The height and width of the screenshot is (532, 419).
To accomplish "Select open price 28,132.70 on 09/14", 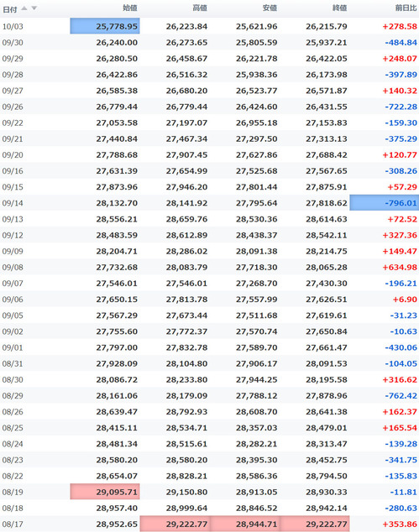I will click(117, 203).
